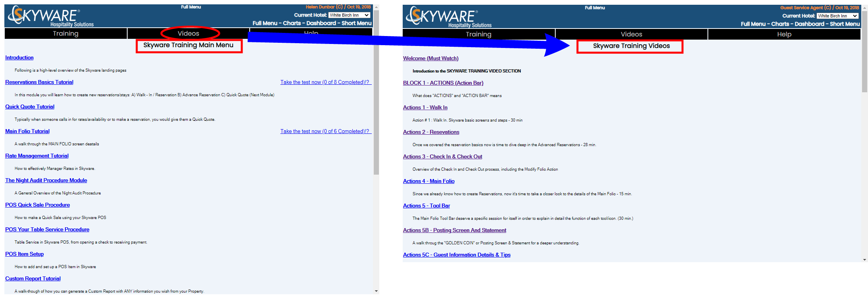Click the Skyware Training Main Menu heading
The width and height of the screenshot is (868, 299).
(x=188, y=45)
